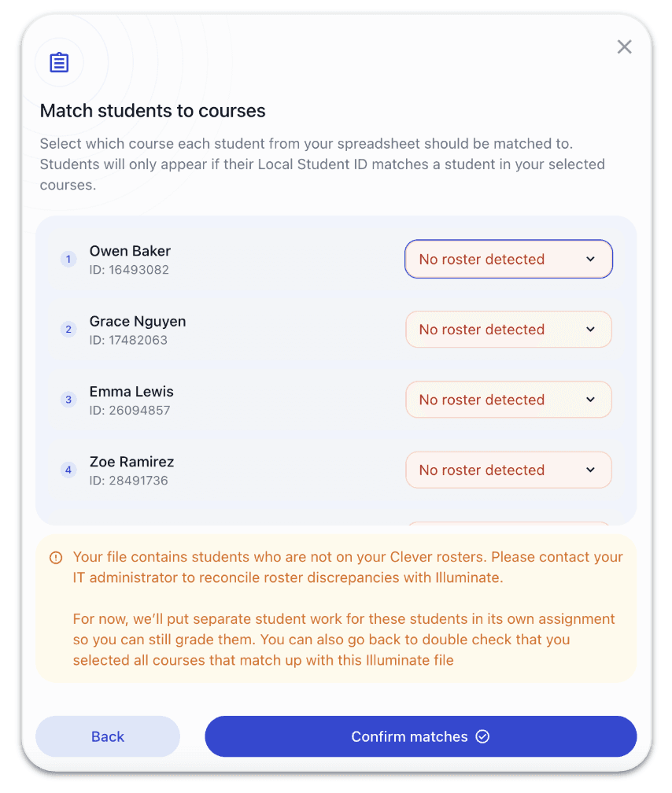The image size is (672, 793).
Task: Click row number 2 badge
Action: [68, 330]
